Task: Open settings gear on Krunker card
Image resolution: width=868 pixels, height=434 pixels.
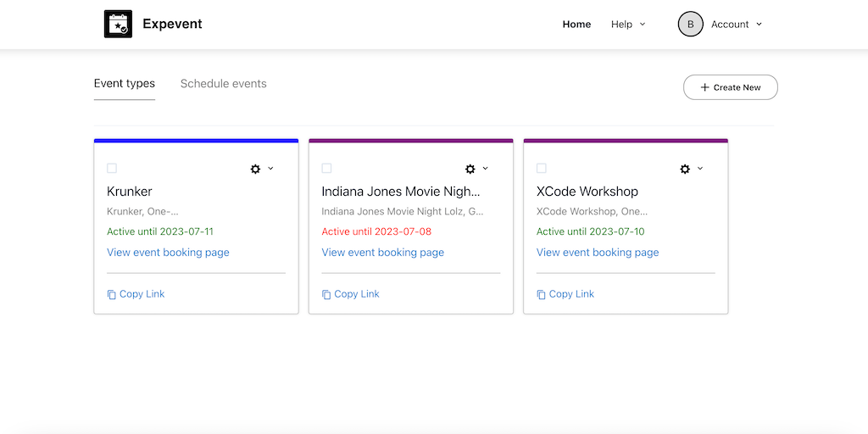Action: point(255,169)
